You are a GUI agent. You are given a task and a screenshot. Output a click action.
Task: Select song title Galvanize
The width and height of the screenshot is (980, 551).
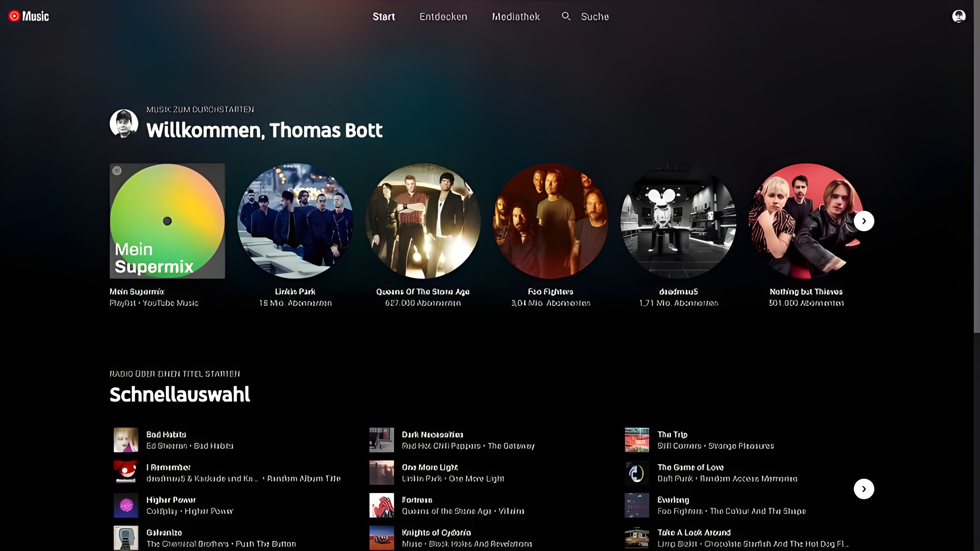click(x=164, y=533)
